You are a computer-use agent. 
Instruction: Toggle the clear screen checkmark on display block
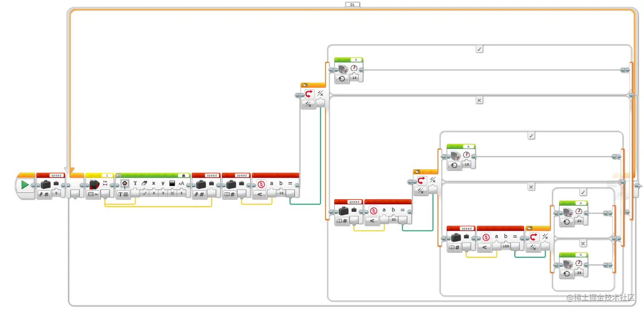[x=144, y=193]
